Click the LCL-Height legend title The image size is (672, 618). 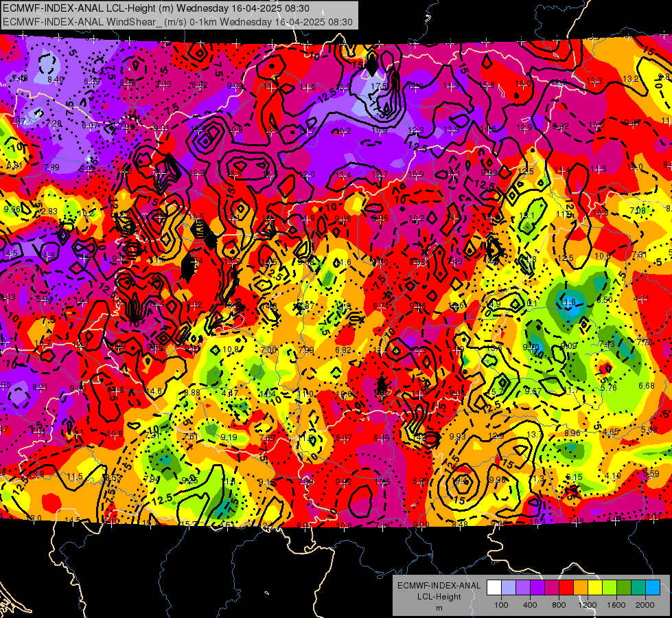pyautogui.click(x=439, y=597)
